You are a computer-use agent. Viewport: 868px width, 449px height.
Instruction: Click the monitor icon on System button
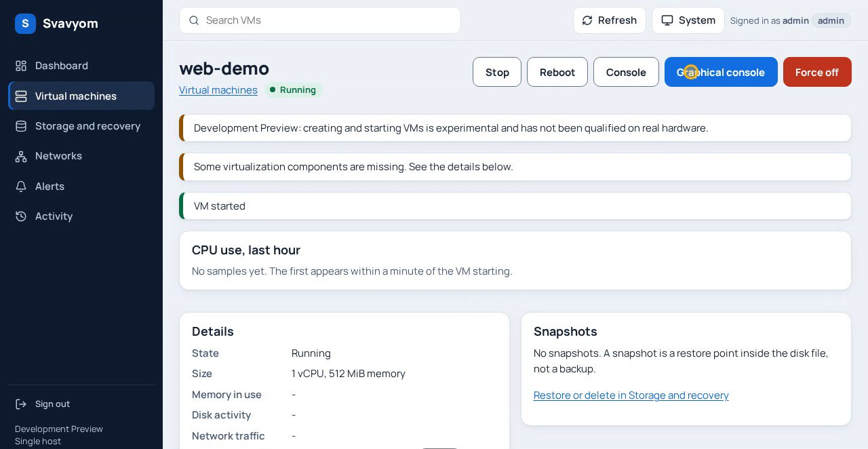click(x=667, y=20)
